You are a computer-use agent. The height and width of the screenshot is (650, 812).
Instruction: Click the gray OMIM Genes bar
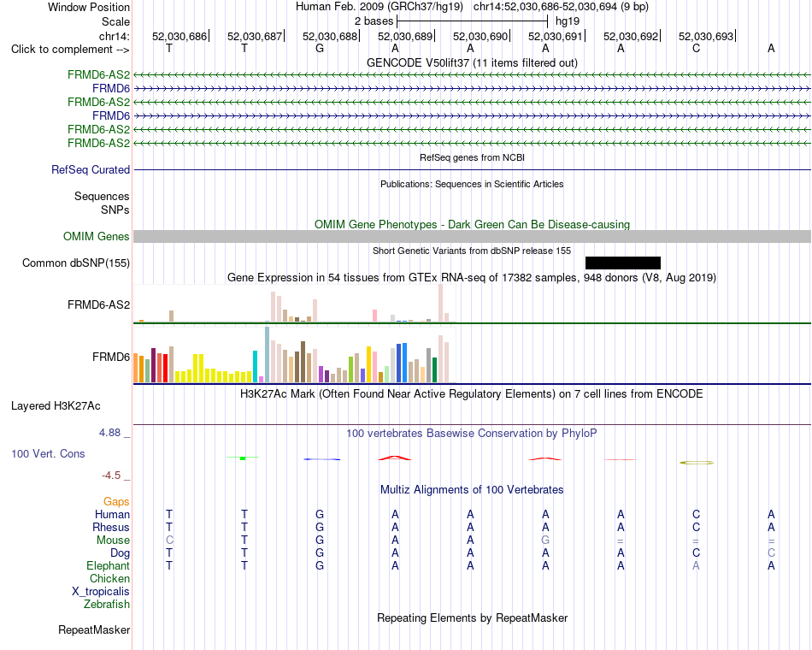[472, 236]
